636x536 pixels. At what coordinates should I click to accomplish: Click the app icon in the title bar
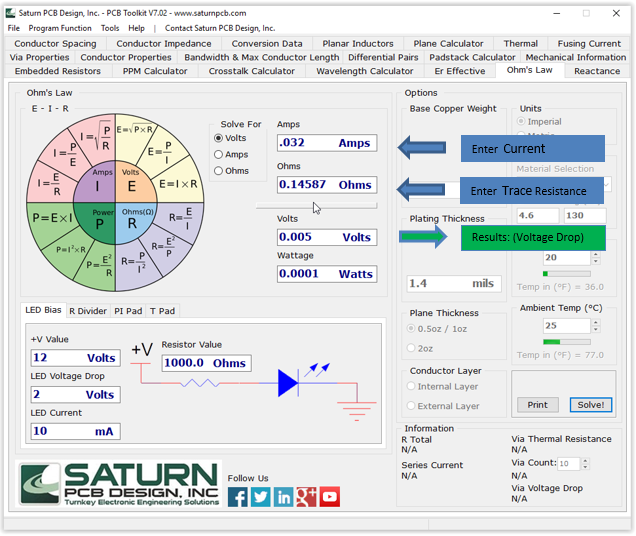(11, 13)
